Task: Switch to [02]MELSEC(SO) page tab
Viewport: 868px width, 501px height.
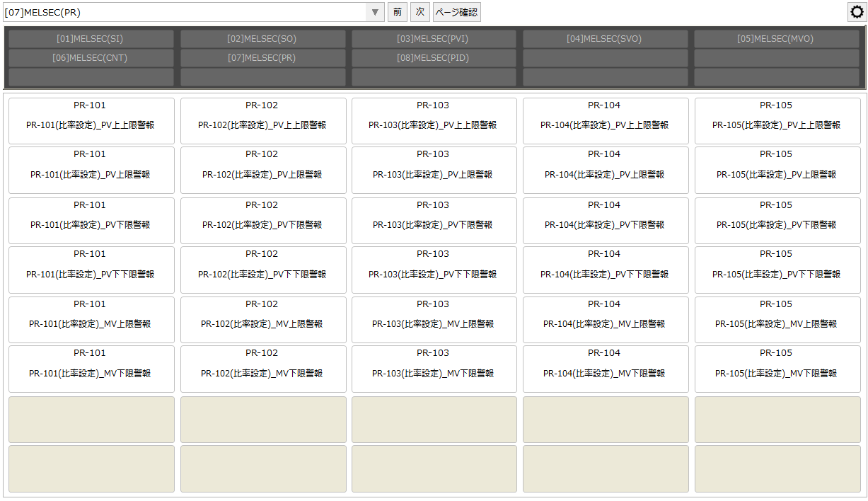Action: pyautogui.click(x=262, y=39)
